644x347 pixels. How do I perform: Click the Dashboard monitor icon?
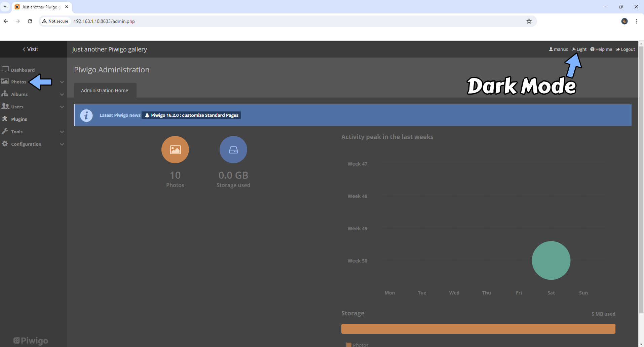(x=5, y=69)
